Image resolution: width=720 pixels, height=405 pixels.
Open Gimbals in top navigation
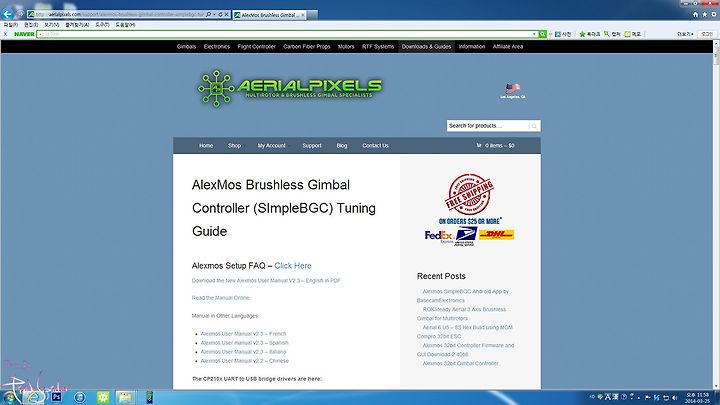(186, 46)
